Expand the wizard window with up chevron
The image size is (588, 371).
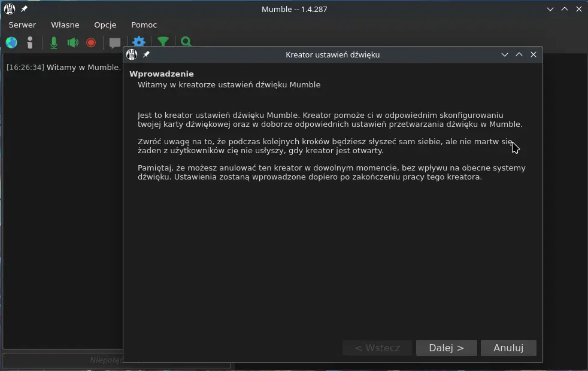pos(519,54)
